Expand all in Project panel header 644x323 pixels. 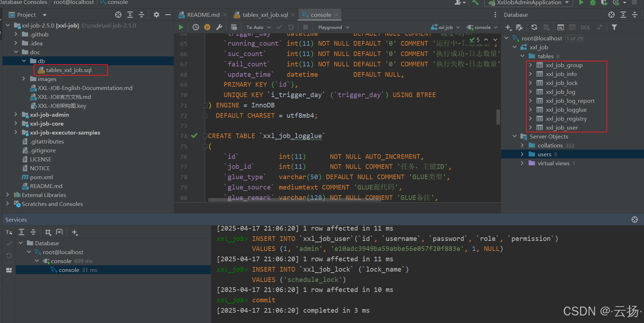[x=130, y=15]
